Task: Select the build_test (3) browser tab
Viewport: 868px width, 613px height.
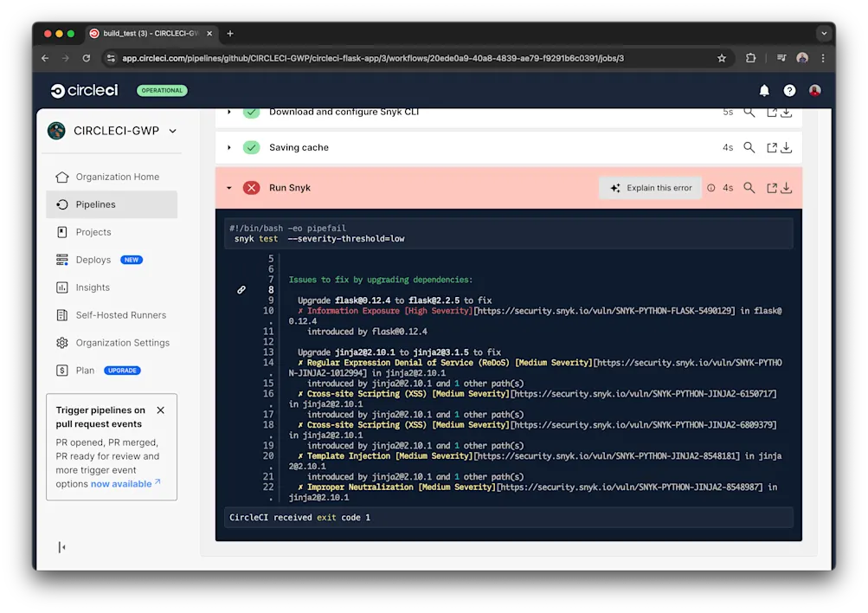Action: coord(151,33)
